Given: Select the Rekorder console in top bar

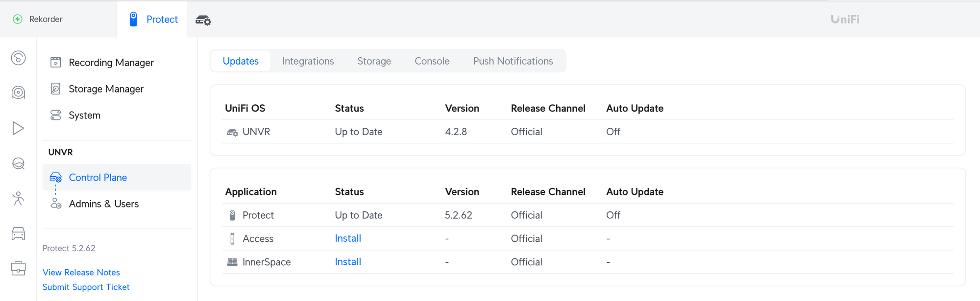Looking at the screenshot, I should pos(45,19).
